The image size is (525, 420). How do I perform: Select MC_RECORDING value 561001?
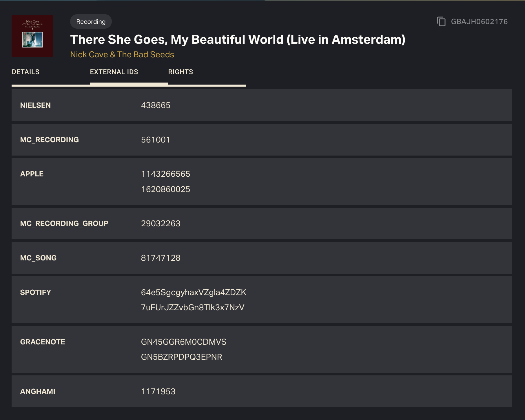(x=156, y=140)
